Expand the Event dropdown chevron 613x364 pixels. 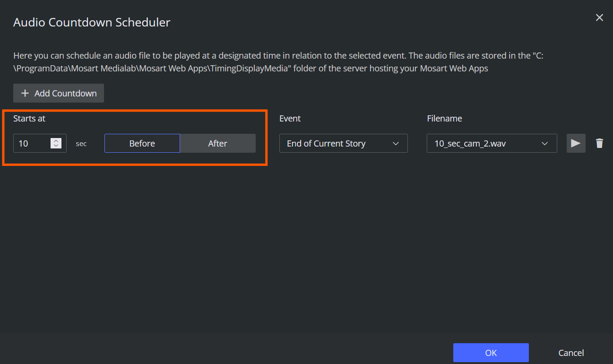pos(396,143)
